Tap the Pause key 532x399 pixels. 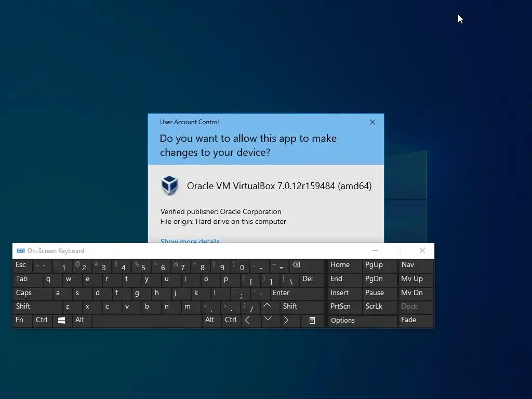pos(379,294)
